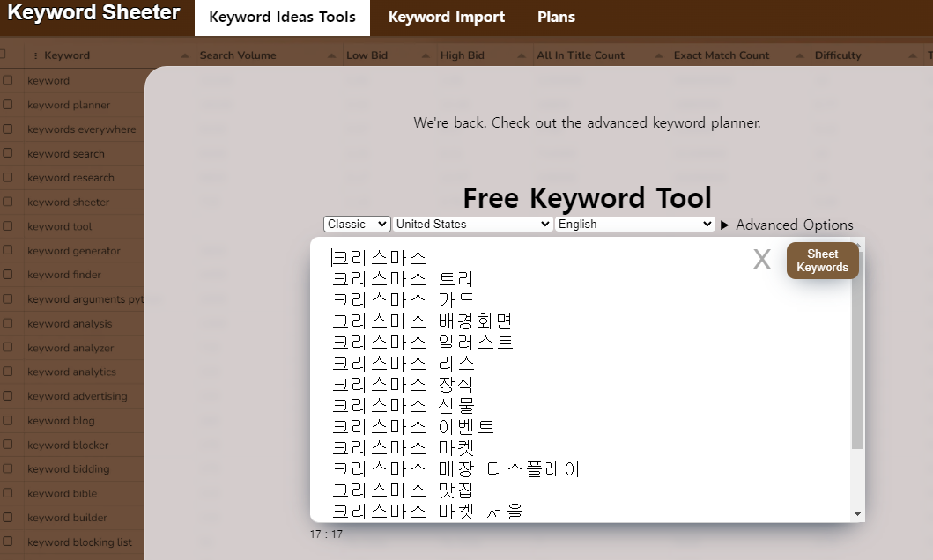Click the Sheet Keywords button
933x560 pixels.
pyautogui.click(x=822, y=261)
